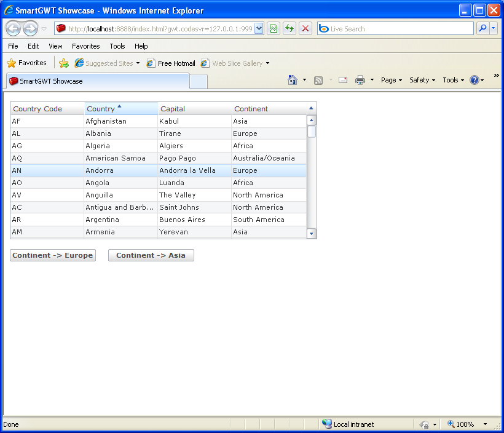504x433 pixels.
Task: Click the RSS feeds icon
Action: click(x=318, y=80)
